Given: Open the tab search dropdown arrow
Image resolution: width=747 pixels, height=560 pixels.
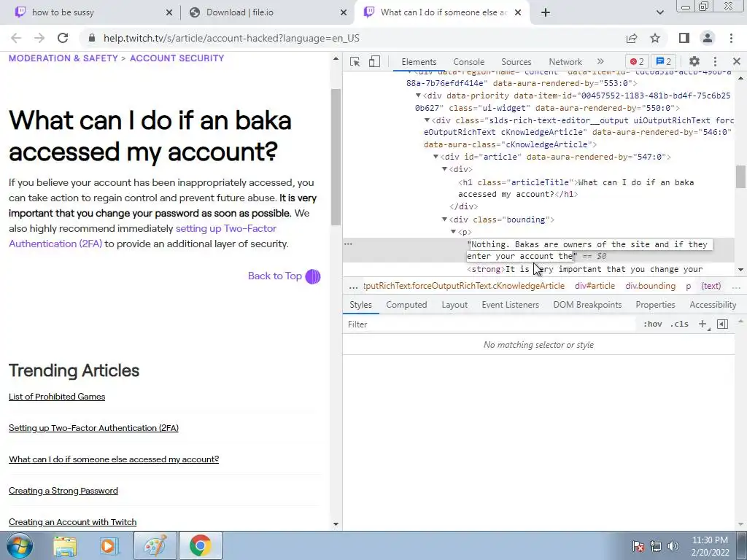Looking at the screenshot, I should [659, 12].
